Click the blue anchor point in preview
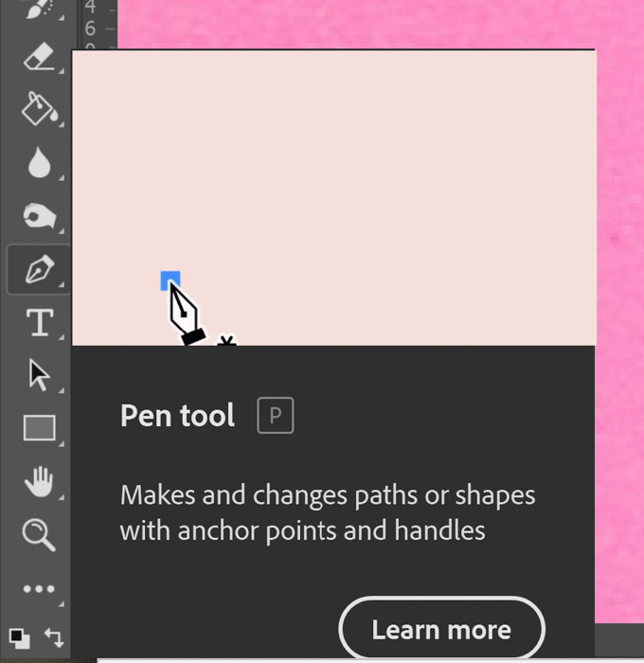This screenshot has width=644, height=663. click(170, 280)
